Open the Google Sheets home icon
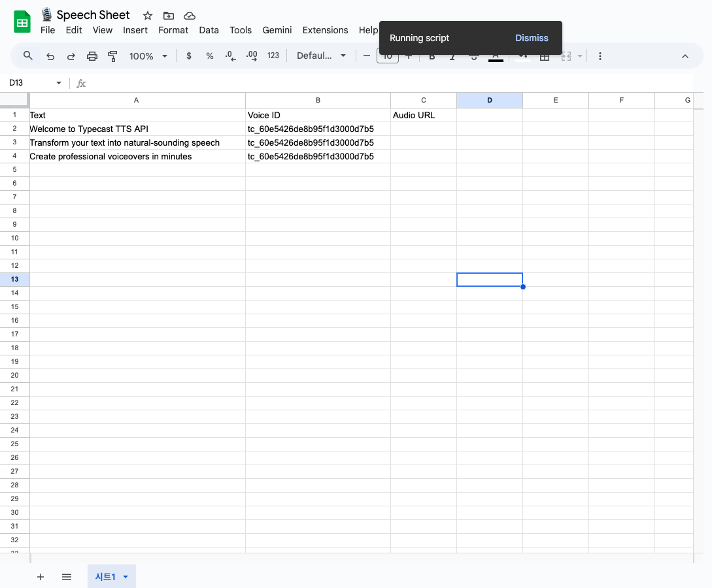 22,22
